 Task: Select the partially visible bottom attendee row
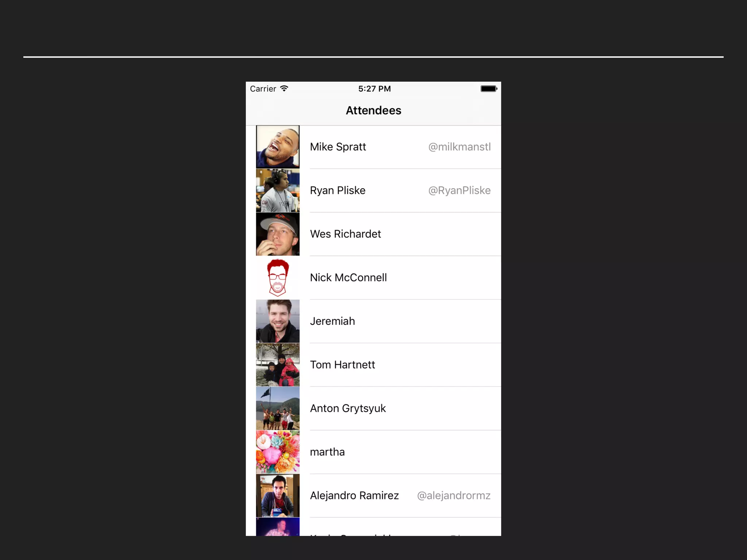[x=373, y=527]
